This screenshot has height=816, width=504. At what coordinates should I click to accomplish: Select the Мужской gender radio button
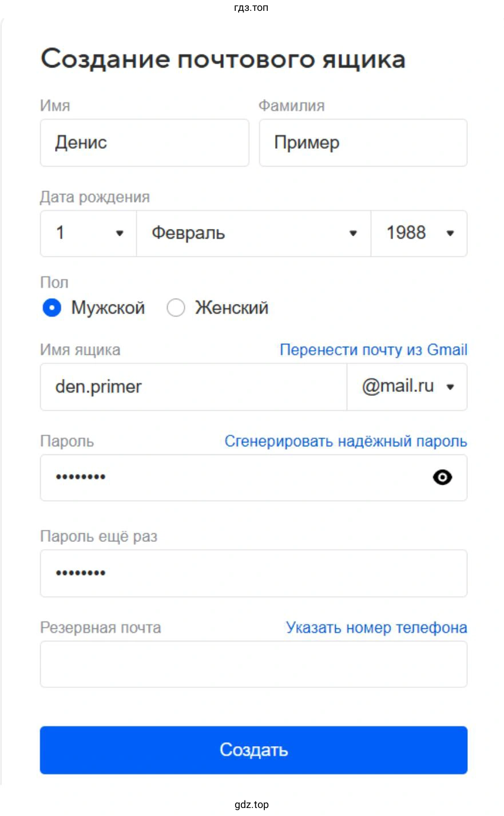pos(52,308)
